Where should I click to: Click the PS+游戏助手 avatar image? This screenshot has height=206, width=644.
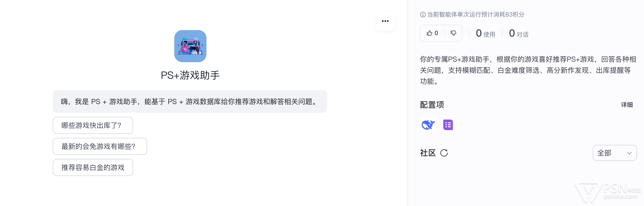(x=190, y=46)
